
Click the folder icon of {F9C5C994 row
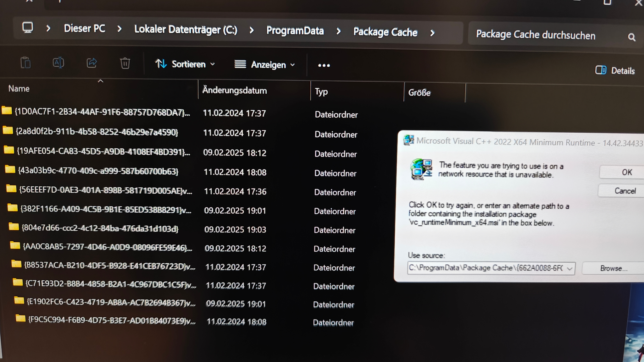[20, 319]
